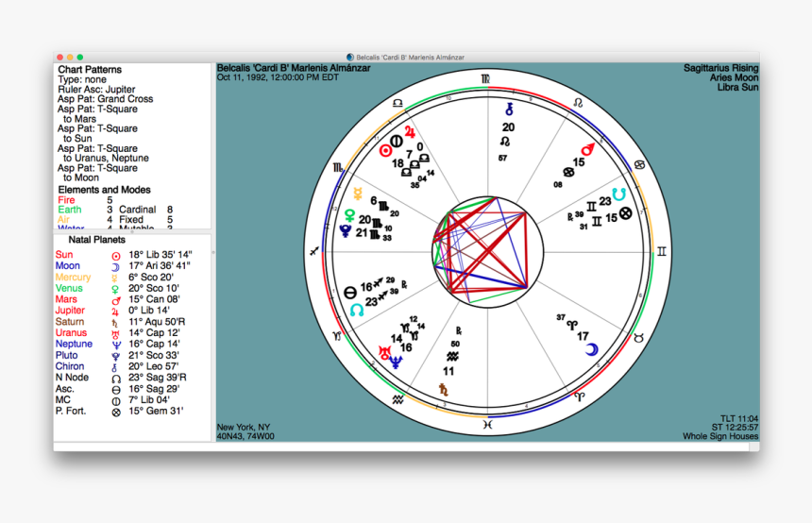Click the Natal Planets heading
Image resolution: width=812 pixels, height=523 pixels.
(97, 240)
